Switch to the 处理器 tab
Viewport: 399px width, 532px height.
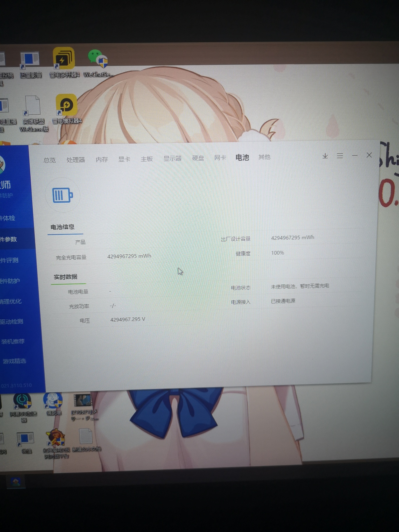point(76,160)
